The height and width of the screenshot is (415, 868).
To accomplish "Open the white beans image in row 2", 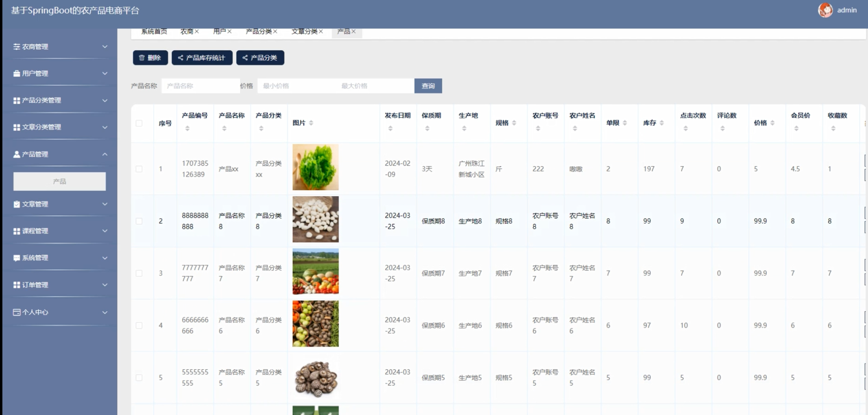I will point(316,219).
